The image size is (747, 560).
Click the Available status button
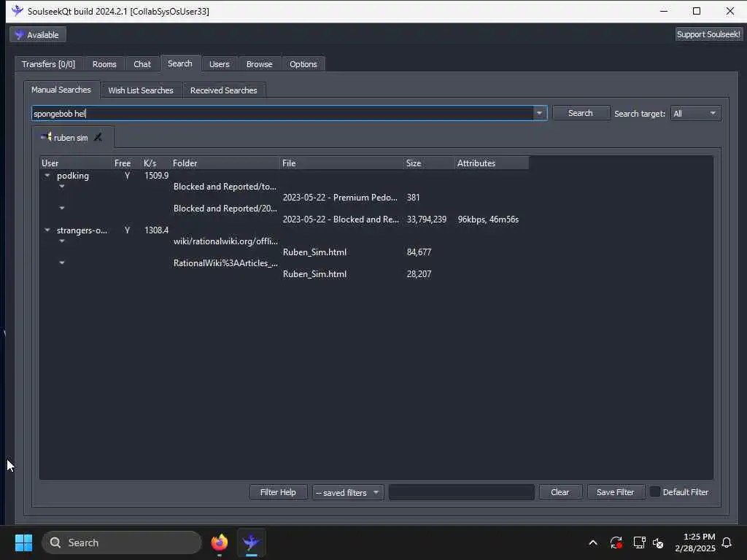38,35
